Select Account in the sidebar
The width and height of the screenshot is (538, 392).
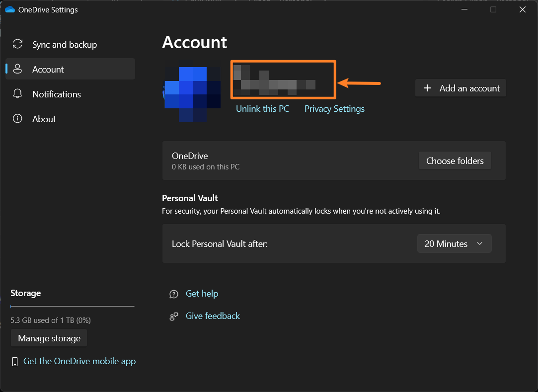point(70,69)
